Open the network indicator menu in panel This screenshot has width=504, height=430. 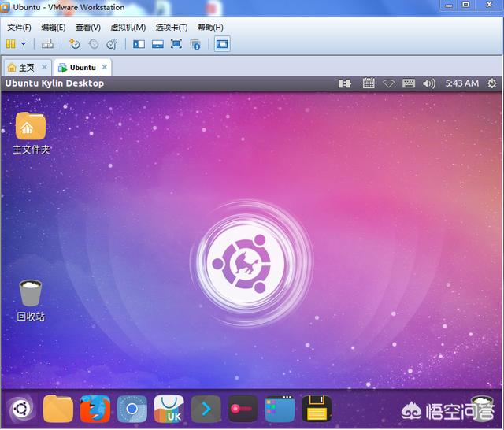coord(388,83)
